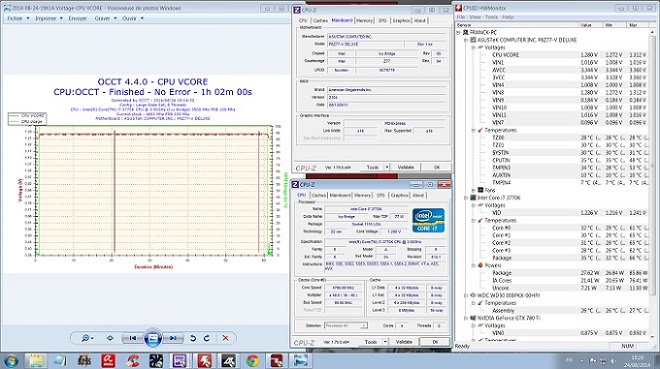Image resolution: width=660 pixels, height=369 pixels.
Task: Open Tools dropdown arrow in lower CPU-Z
Action: coord(386,342)
